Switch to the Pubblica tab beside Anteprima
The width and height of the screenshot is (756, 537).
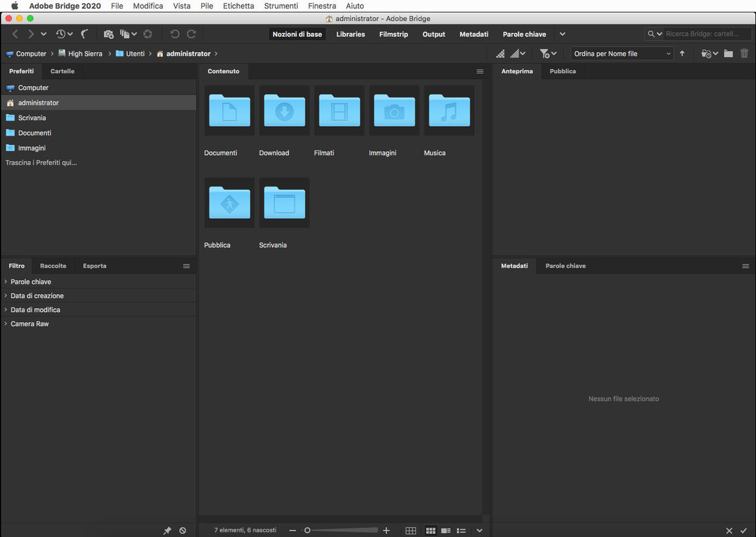click(563, 71)
